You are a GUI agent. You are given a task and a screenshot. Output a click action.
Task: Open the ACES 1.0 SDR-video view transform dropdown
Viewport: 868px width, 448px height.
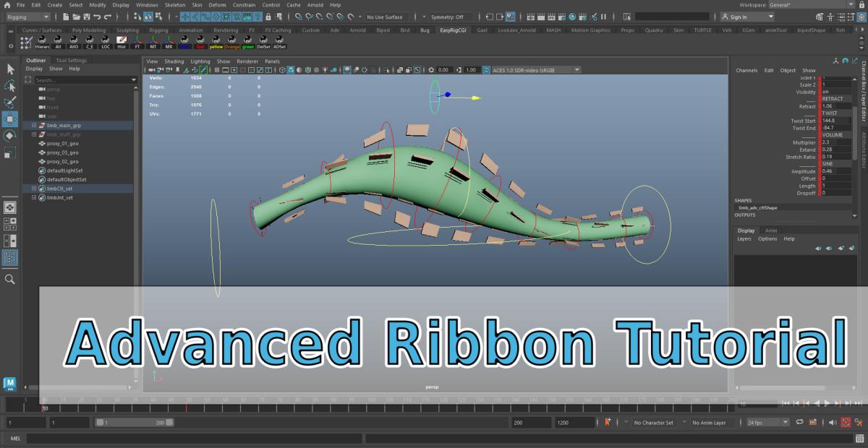click(536, 70)
